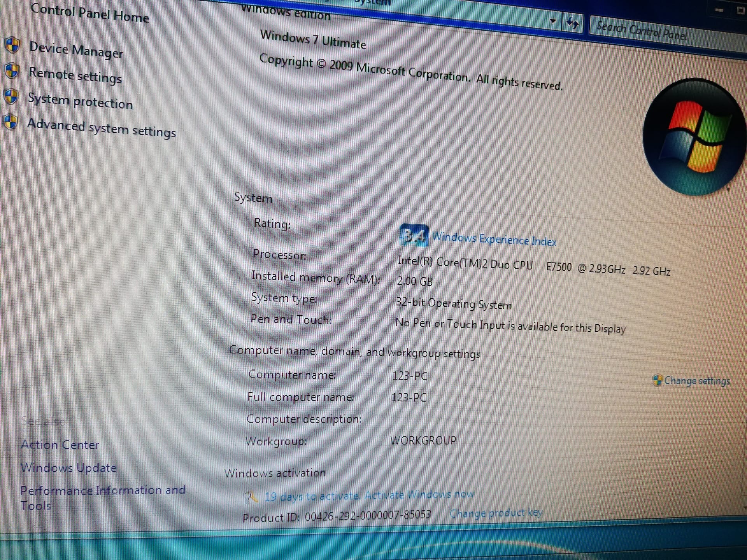Click the Windows logo orb image
The width and height of the screenshot is (747, 560).
(x=694, y=137)
